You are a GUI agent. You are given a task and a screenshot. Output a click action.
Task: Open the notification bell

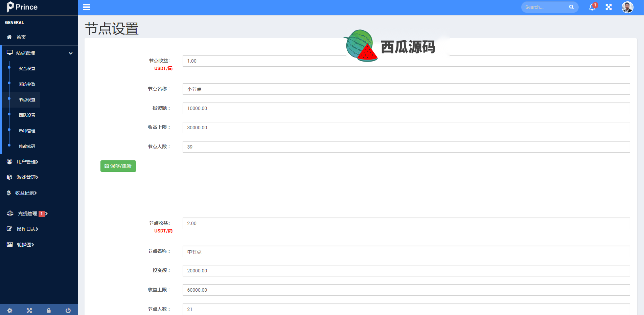pos(592,7)
